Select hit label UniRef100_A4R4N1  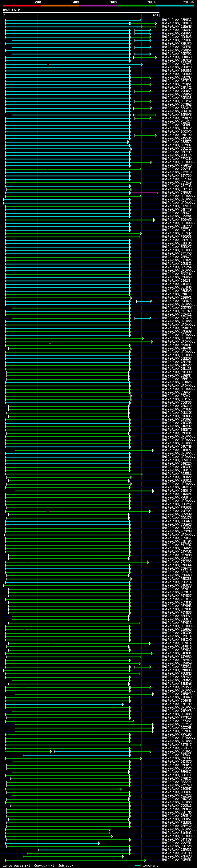coord(177,349)
